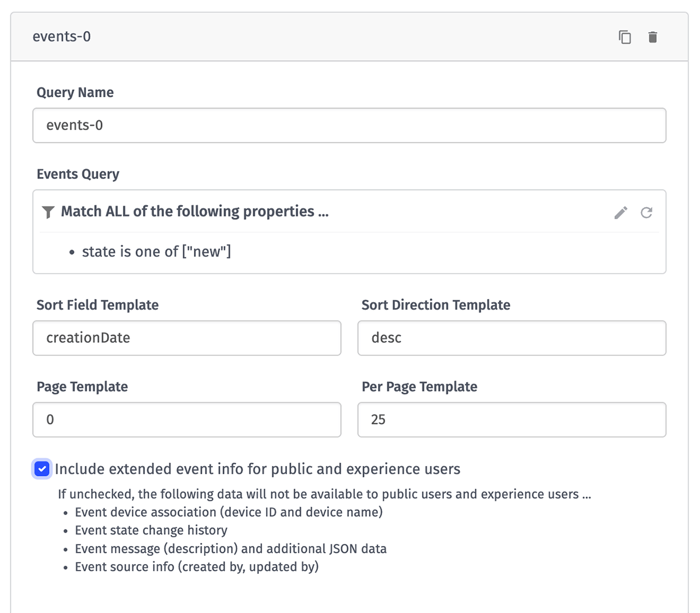Click the 'Include extended event info' label text
The height and width of the screenshot is (613, 700).
pos(257,469)
